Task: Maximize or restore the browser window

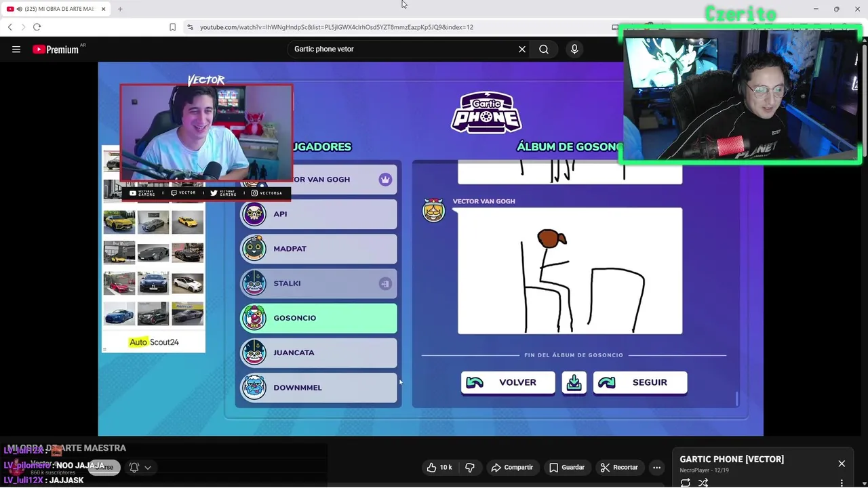Action: tap(836, 9)
